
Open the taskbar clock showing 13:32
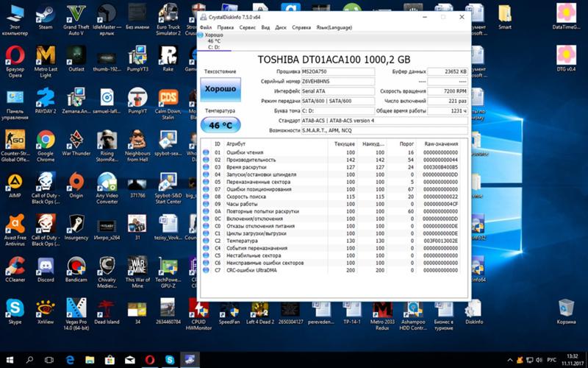572,360
